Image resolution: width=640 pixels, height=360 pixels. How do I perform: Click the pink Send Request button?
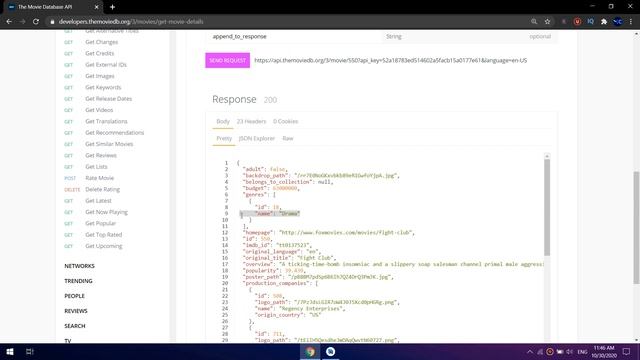(227, 60)
